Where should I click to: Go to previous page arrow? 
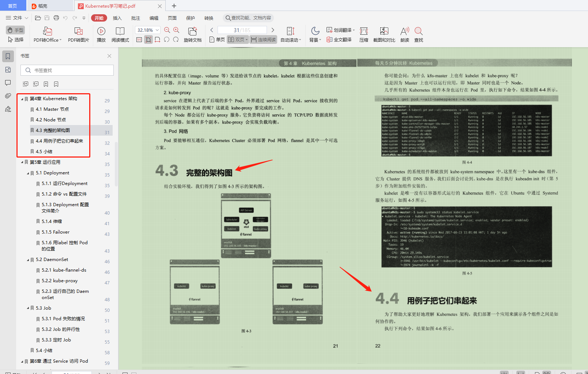(x=212, y=30)
